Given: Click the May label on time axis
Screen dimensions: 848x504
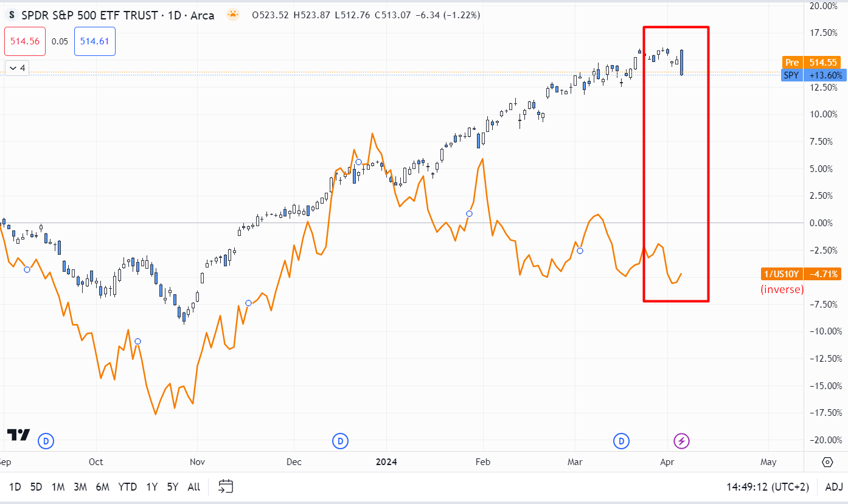Looking at the screenshot, I should (768, 462).
